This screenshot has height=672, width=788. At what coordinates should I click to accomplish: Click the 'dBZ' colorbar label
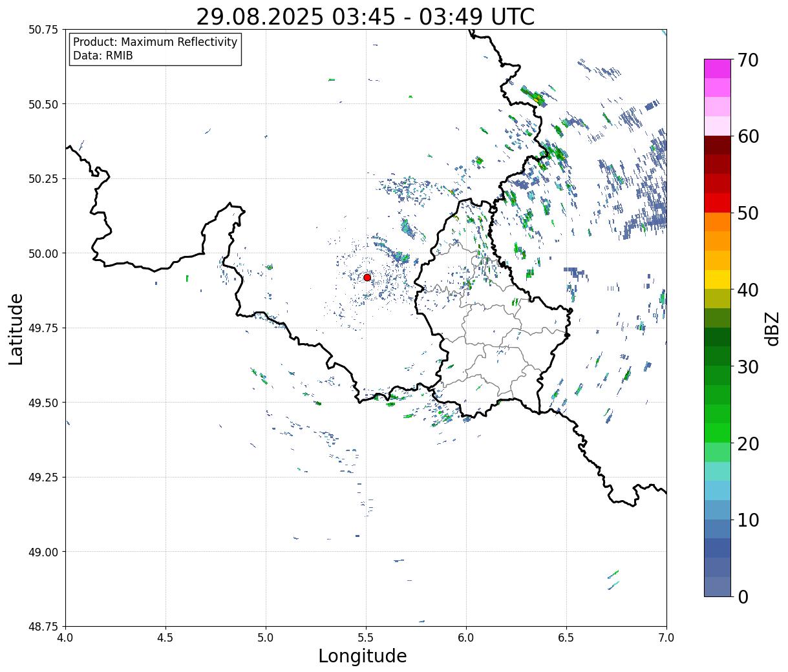tap(772, 328)
